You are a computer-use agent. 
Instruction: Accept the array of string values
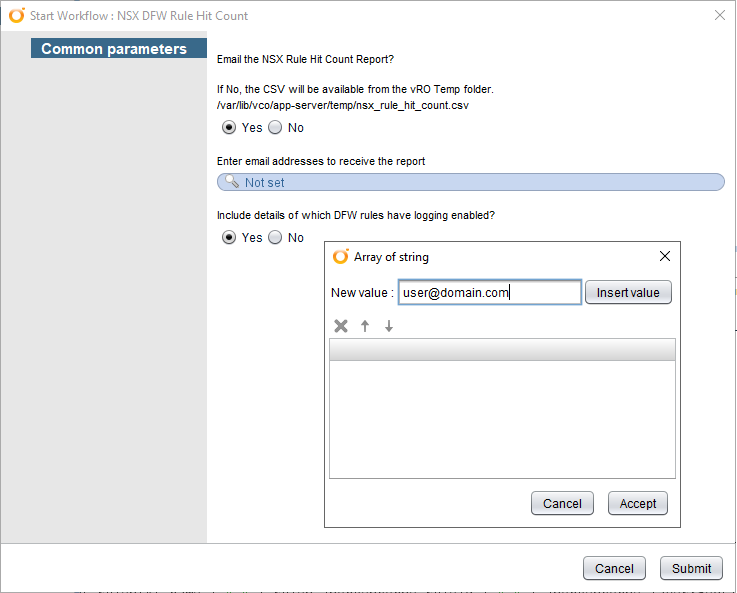coord(637,503)
